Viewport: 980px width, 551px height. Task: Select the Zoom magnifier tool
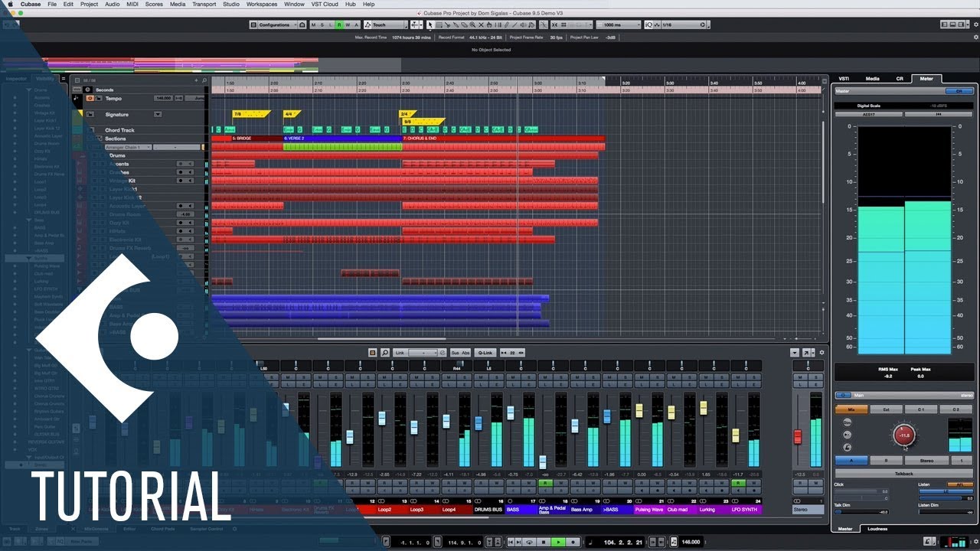472,24
